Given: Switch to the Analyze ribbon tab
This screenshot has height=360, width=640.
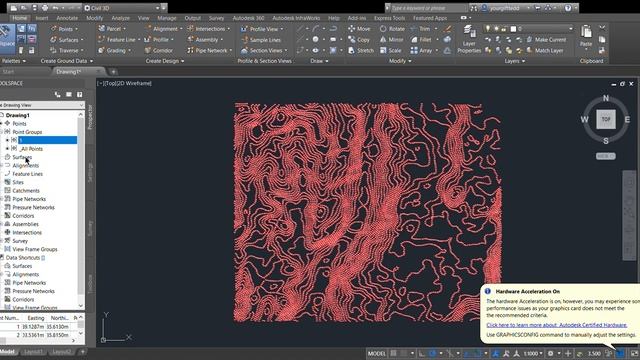Looking at the screenshot, I should [120, 18].
